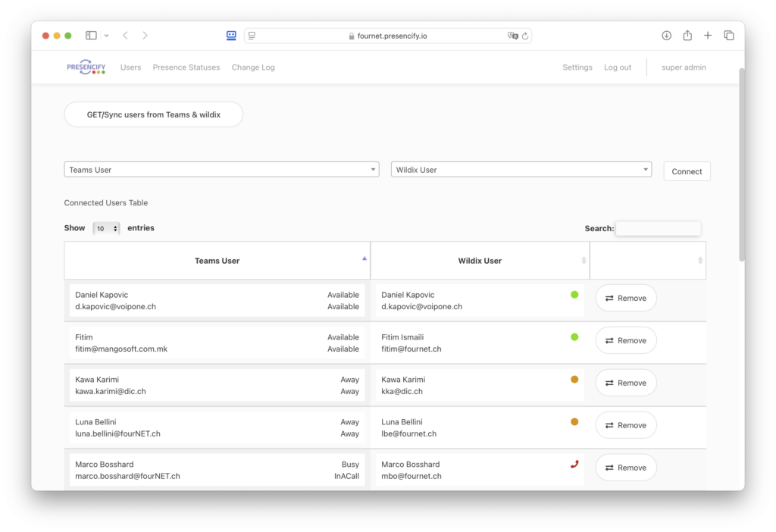This screenshot has width=776, height=532.
Task: Click fitim@mangosoft.com.mk email
Action: coord(121,349)
